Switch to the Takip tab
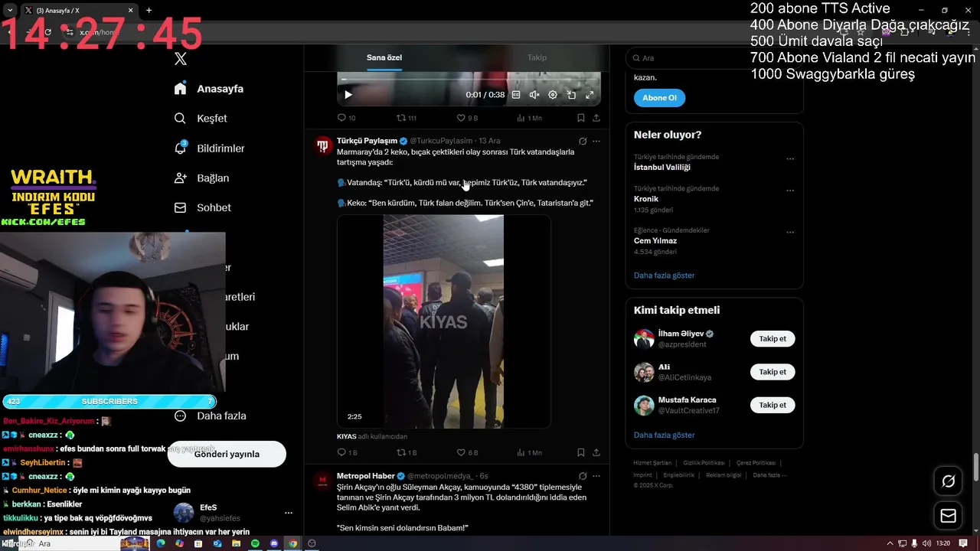980x551 pixels. [x=537, y=57]
